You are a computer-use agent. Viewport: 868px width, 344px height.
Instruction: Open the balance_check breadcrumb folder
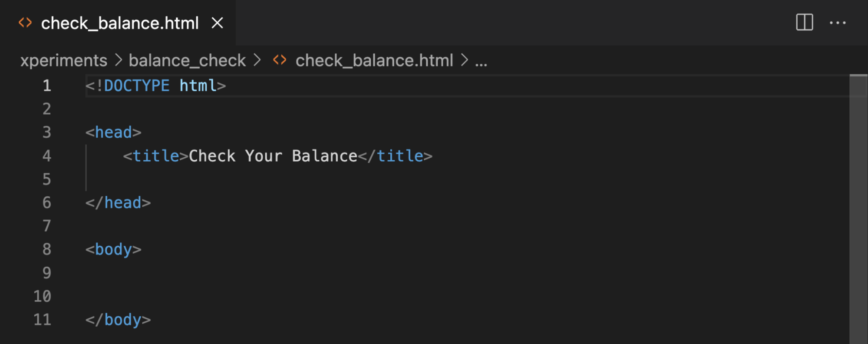187,60
